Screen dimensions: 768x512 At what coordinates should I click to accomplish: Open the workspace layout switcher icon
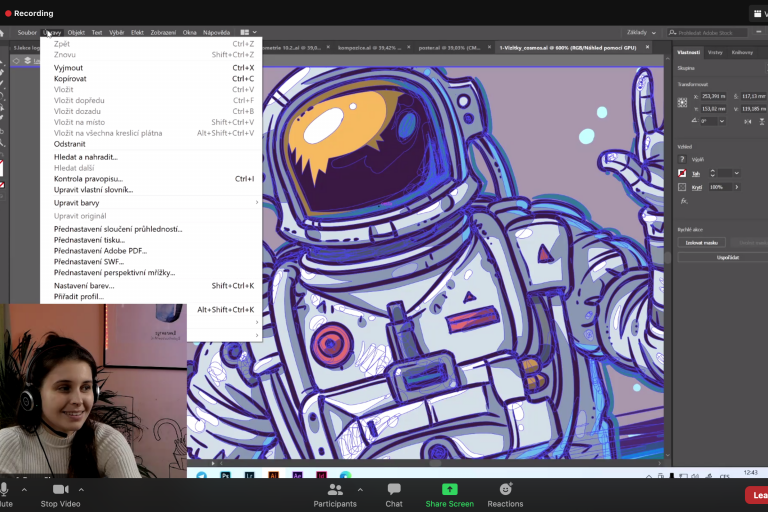(247, 33)
